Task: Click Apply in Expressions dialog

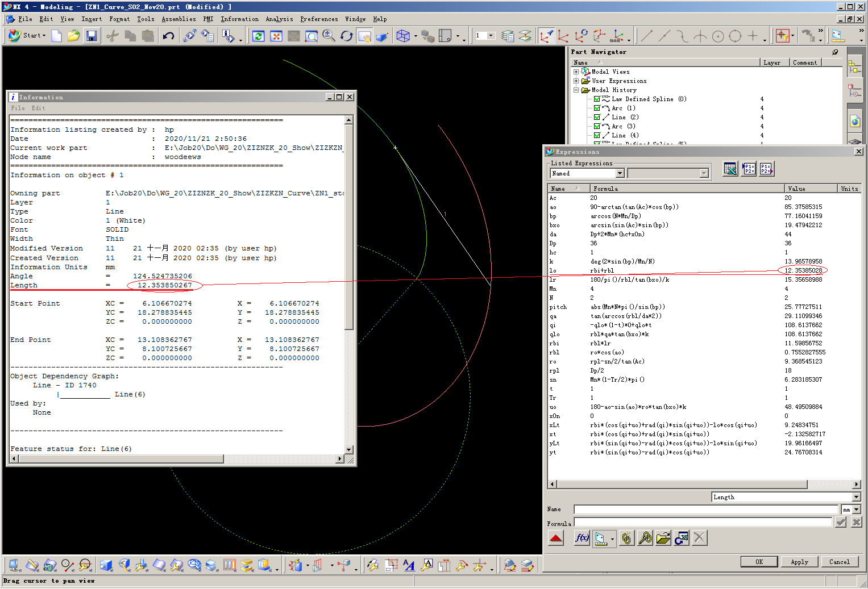Action: (799, 562)
